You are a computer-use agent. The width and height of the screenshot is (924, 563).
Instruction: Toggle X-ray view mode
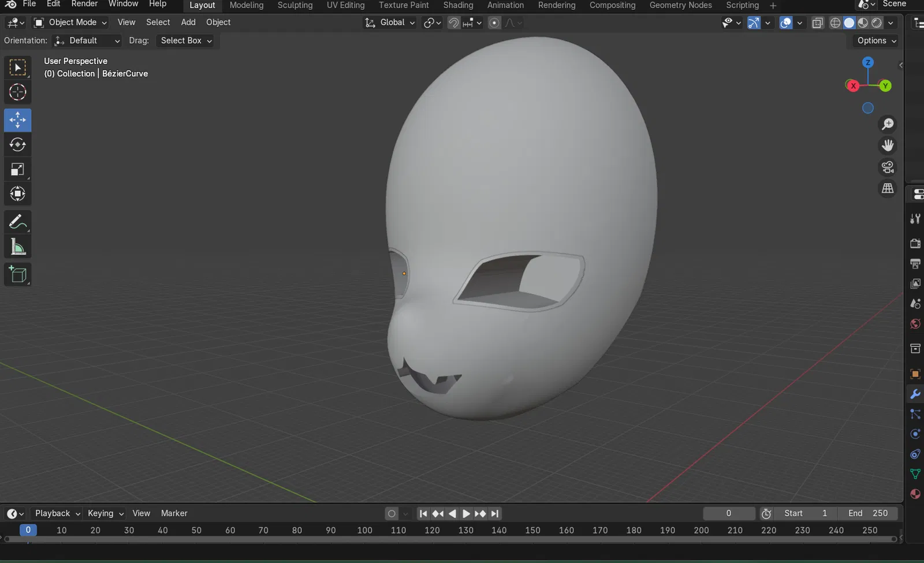point(817,23)
